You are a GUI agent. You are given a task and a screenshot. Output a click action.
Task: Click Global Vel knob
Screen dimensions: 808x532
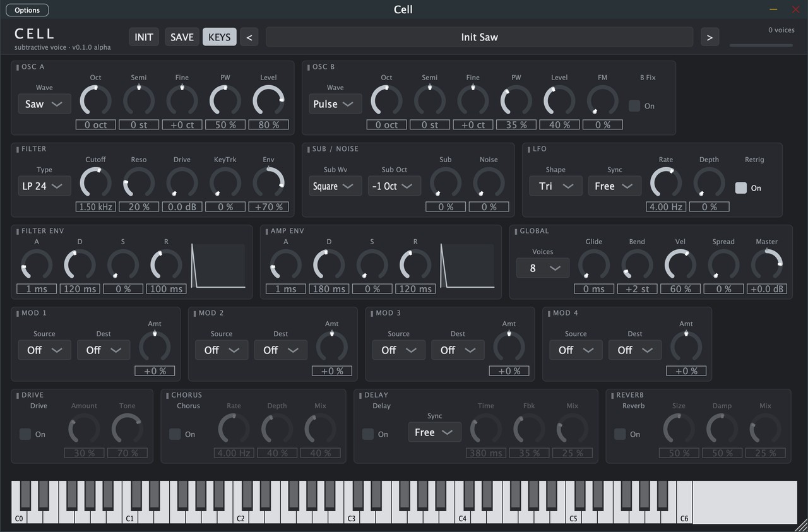point(680,265)
